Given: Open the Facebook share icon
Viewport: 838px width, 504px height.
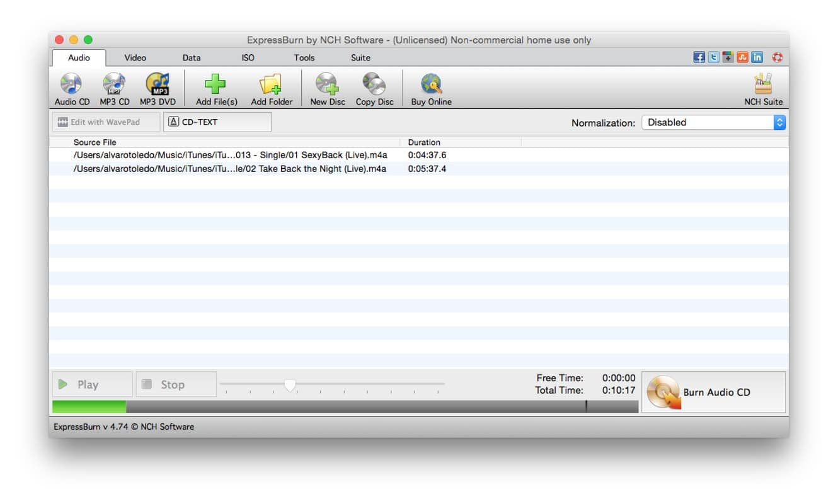Looking at the screenshot, I should pos(699,57).
